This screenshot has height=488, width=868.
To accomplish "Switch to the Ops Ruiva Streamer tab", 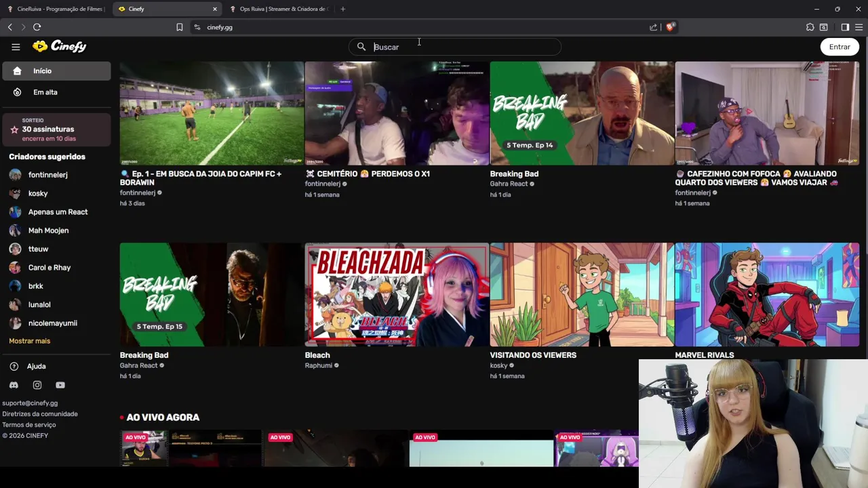I will 279,9.
